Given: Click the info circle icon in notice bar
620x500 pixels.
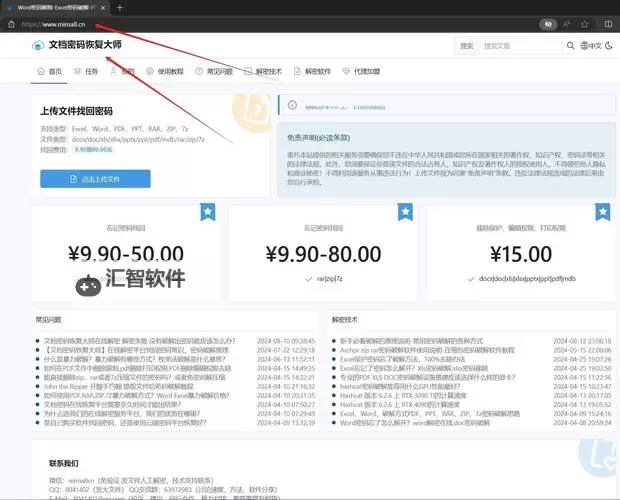Looking at the screenshot, I should coord(292,105).
